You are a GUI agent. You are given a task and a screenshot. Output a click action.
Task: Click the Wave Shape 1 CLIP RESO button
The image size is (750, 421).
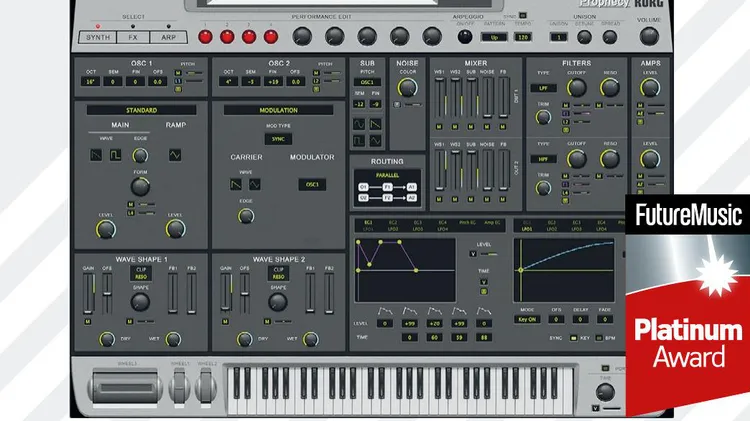[x=141, y=273]
